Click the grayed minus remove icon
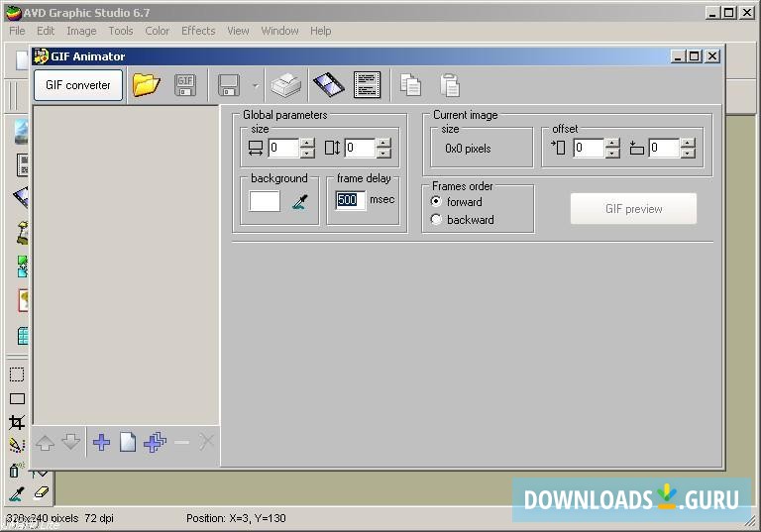Viewport: 761px width, 532px height. coord(181,442)
